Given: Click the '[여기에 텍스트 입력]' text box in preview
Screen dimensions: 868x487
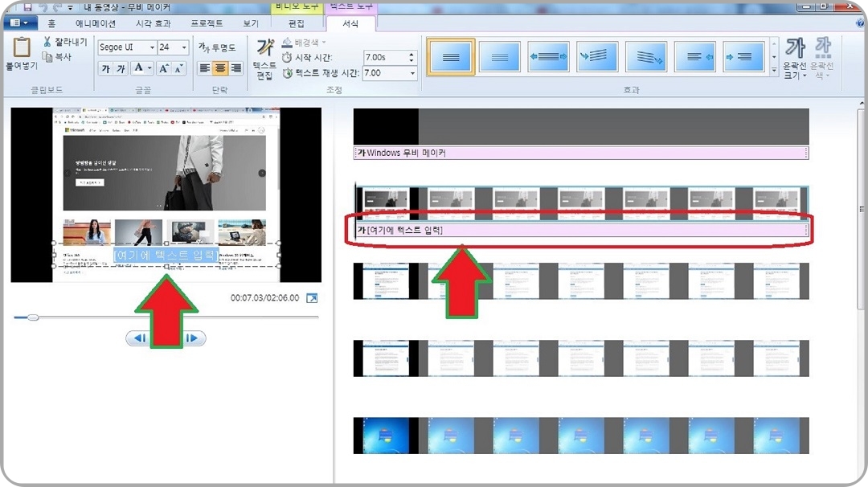Looking at the screenshot, I should point(166,255).
